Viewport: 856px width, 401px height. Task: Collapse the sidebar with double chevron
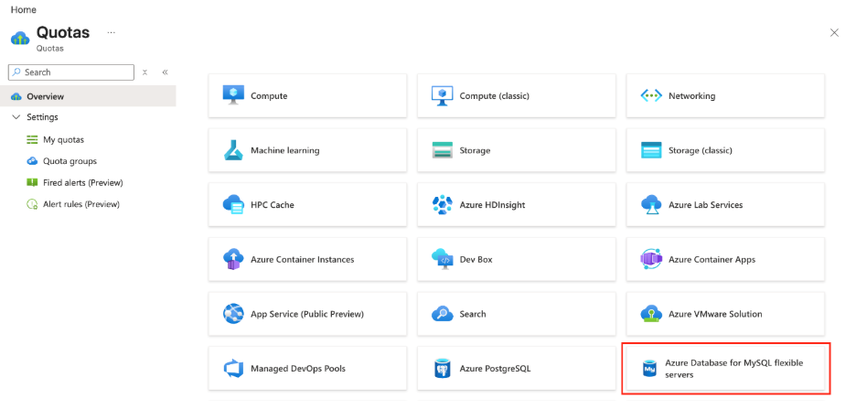[165, 72]
